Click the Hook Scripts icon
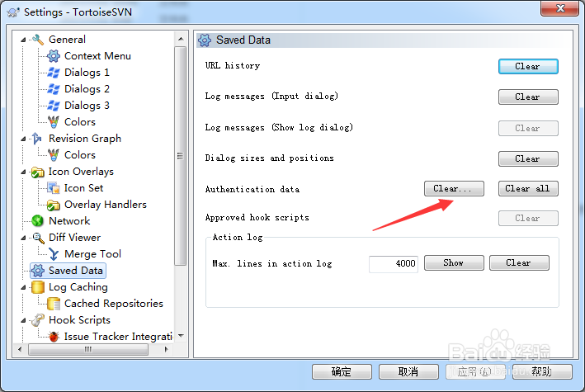This screenshot has height=392, width=585. pos(37,320)
